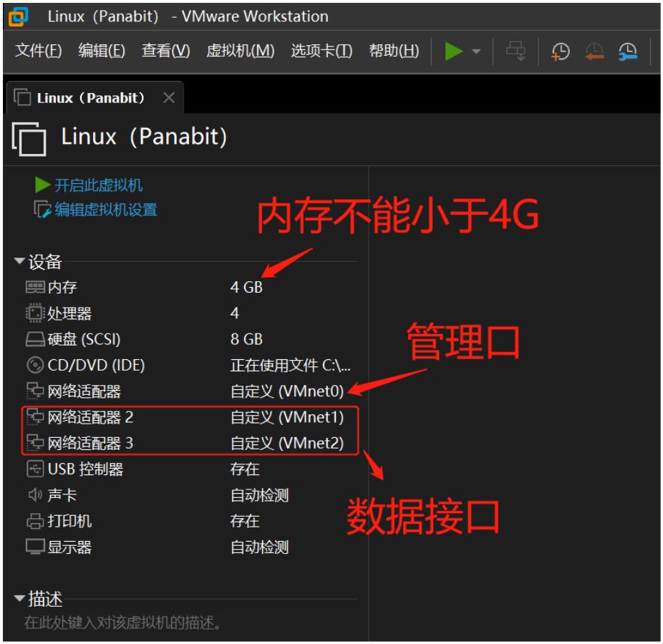Click the 硬盘 (SCSI) disk icon
Screen dimensions: 663x644
(x=34, y=339)
